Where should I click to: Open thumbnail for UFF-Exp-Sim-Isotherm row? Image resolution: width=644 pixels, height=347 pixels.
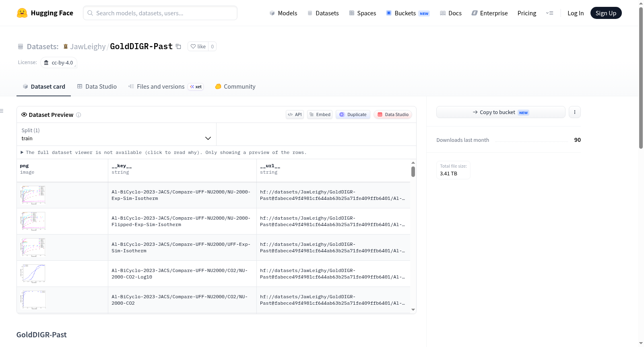(33, 247)
